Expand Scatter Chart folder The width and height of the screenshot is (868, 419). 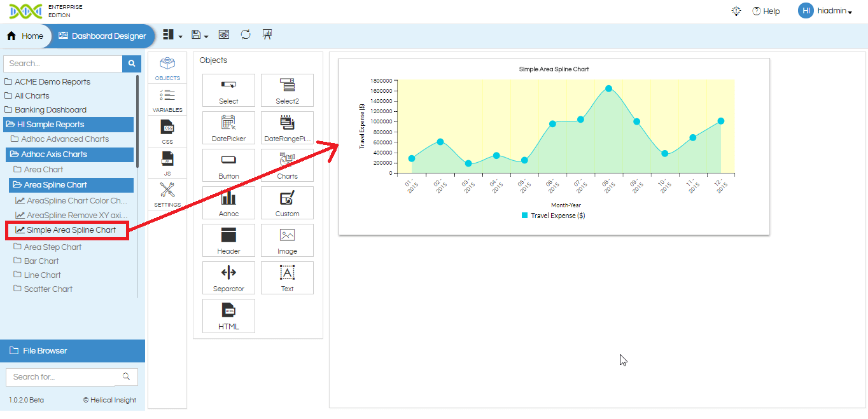43,289
